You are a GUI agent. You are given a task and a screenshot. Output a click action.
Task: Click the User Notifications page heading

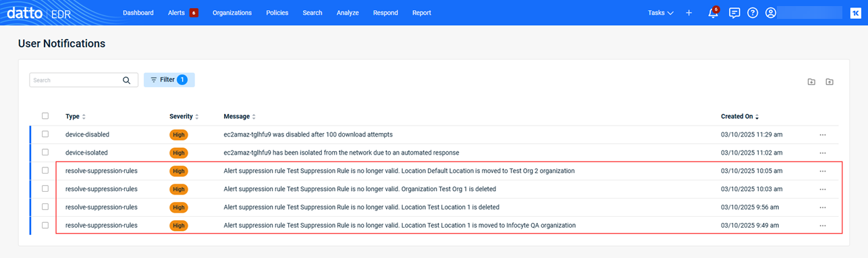[61, 44]
